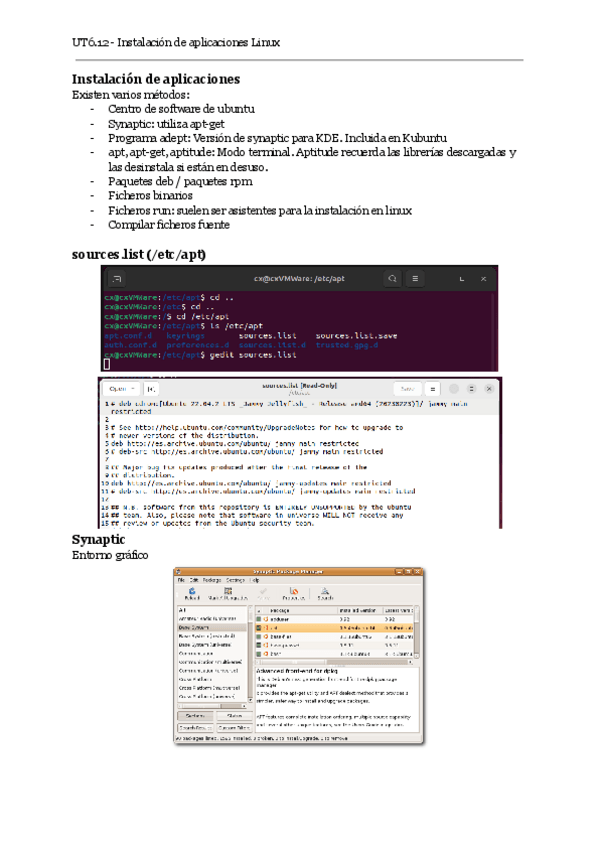Click 'apt.conf.d' folder name in terminal
This screenshot has height=848, width=600.
pyautogui.click(x=128, y=336)
